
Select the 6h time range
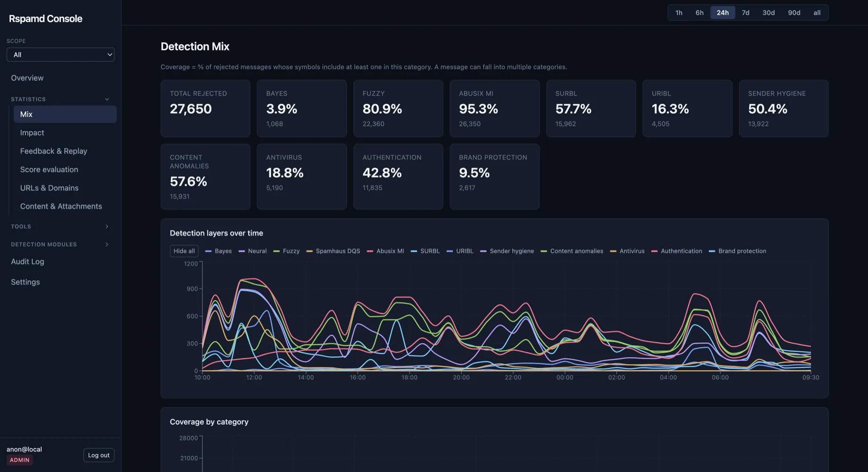pos(699,13)
